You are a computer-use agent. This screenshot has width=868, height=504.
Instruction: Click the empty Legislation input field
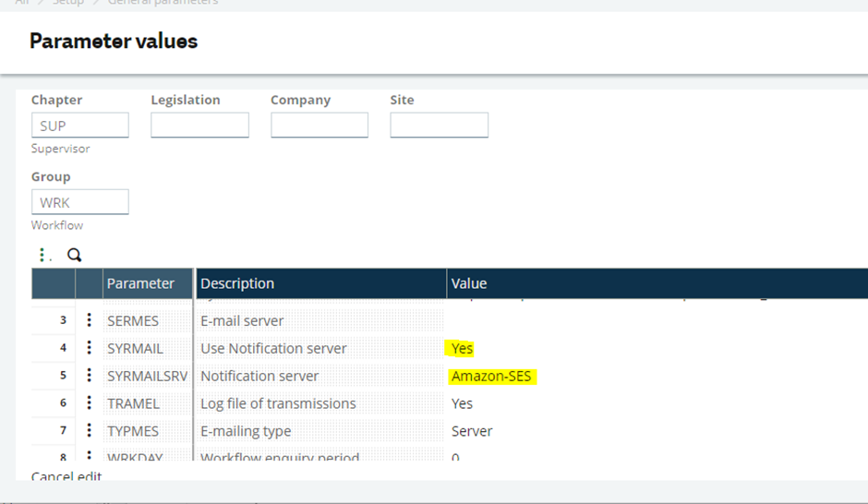point(199,126)
